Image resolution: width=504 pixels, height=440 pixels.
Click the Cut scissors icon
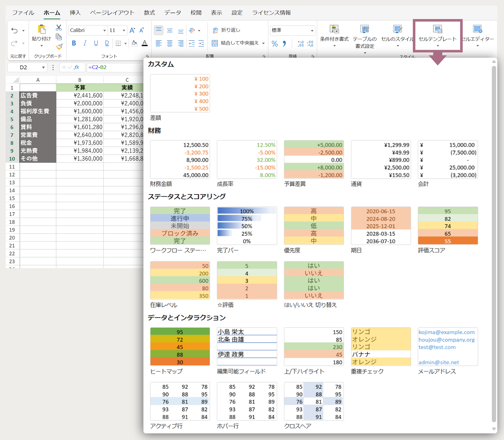[59, 28]
